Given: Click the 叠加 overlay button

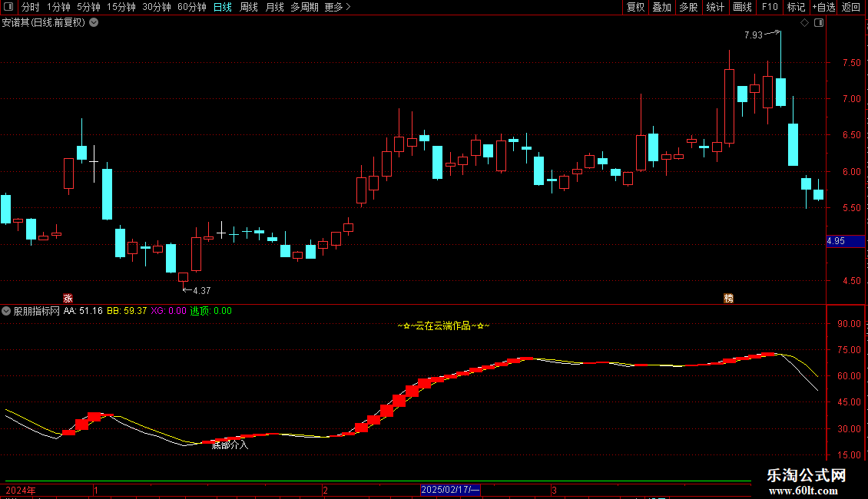Looking at the screenshot, I should [661, 7].
